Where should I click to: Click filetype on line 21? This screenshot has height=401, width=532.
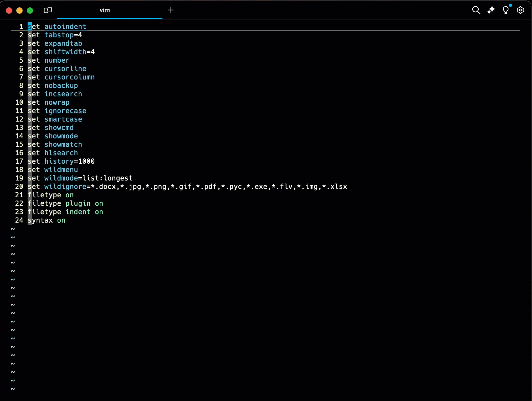tap(44, 195)
